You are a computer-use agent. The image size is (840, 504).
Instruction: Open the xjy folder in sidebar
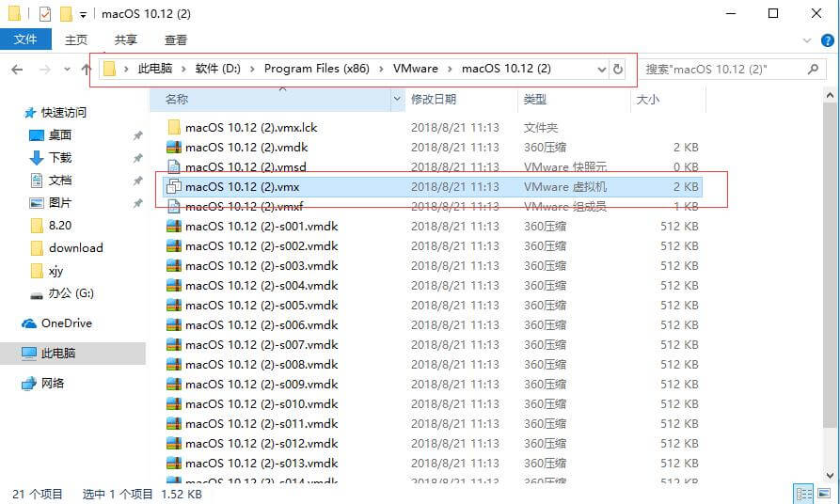coord(55,271)
